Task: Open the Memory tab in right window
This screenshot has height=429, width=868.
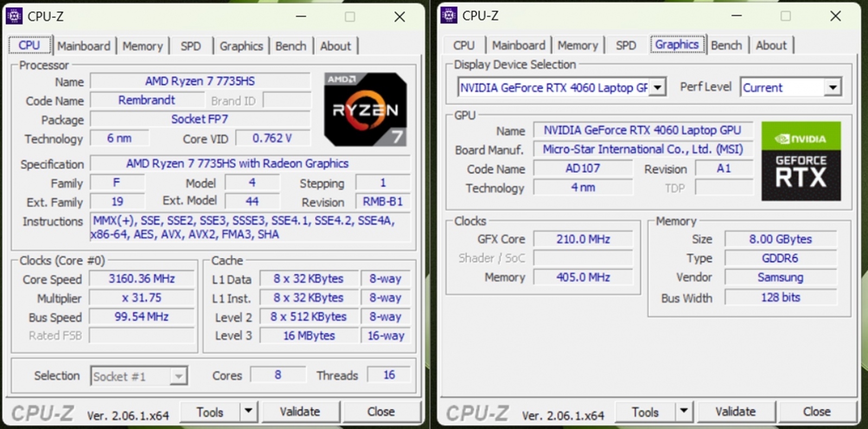Action: pos(577,46)
